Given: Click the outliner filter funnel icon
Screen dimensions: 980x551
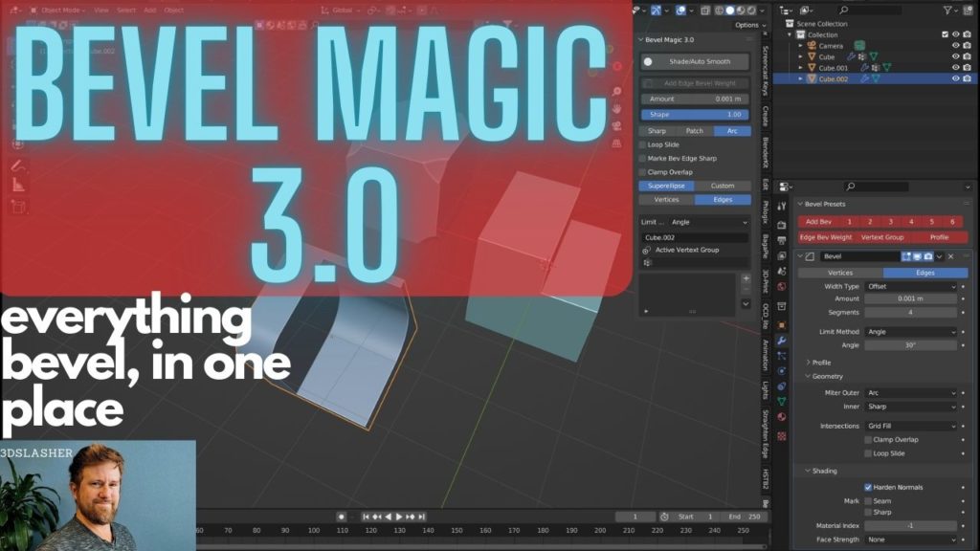Looking at the screenshot, I should coord(947,10).
